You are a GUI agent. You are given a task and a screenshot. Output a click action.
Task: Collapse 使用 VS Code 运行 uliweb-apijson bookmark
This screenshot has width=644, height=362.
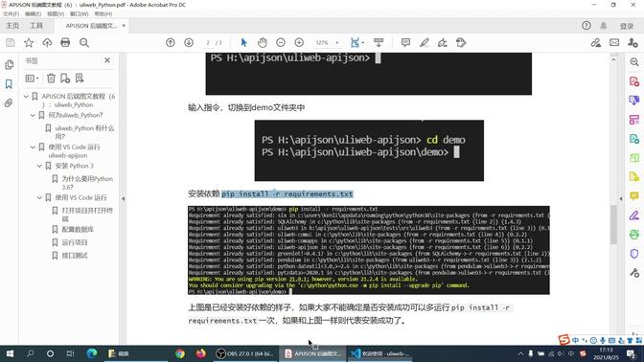tap(33, 147)
